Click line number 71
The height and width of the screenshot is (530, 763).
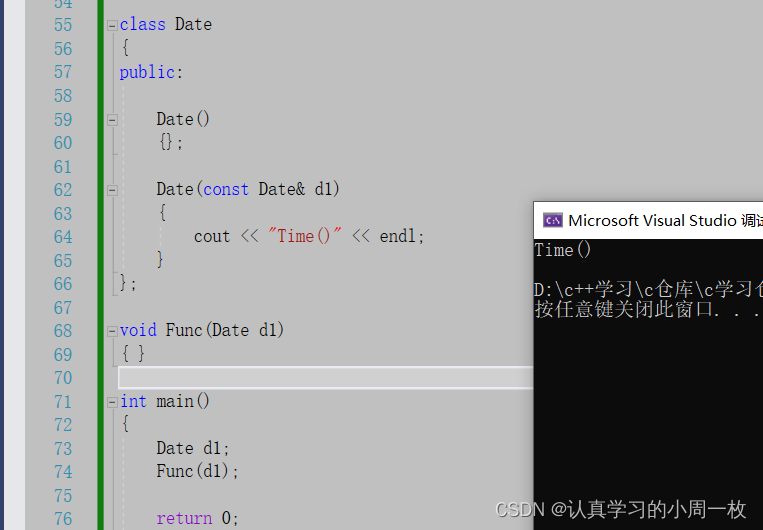click(x=63, y=402)
